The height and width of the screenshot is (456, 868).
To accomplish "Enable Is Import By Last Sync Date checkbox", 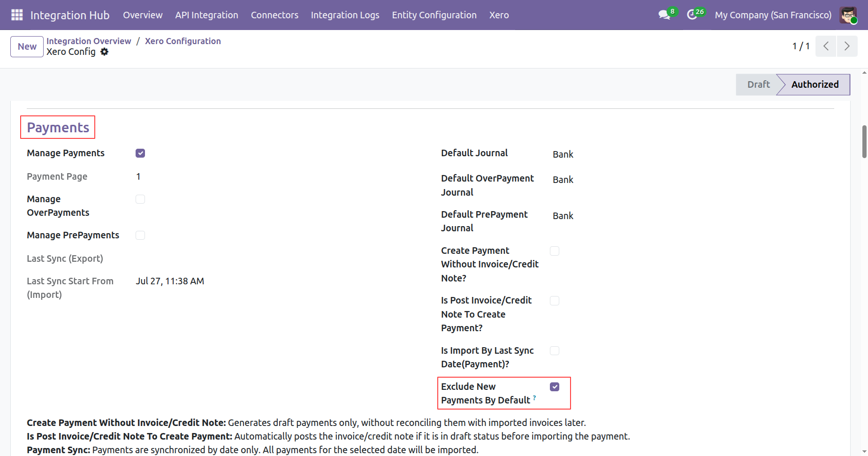I will click(x=555, y=350).
